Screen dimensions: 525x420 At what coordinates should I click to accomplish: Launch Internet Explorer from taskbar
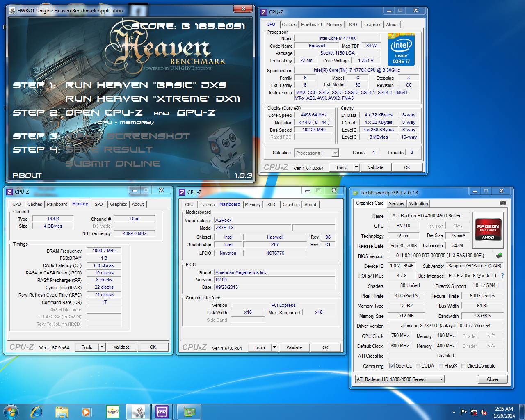[37, 412]
